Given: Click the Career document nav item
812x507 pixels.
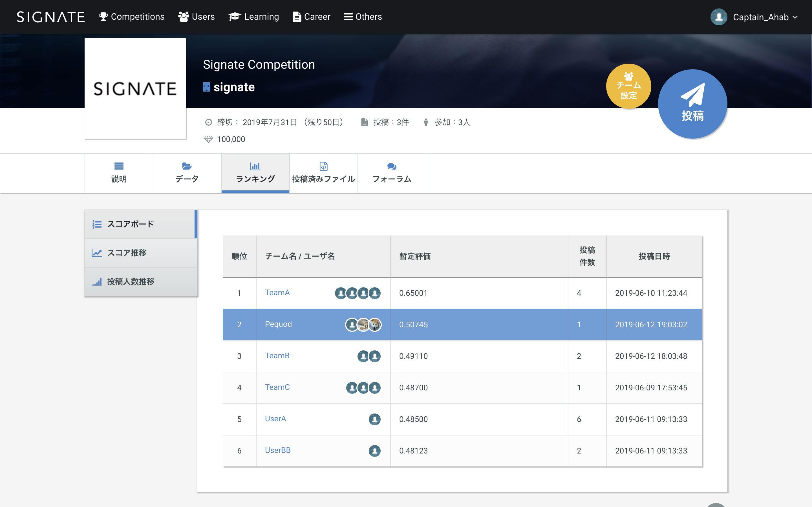Looking at the screenshot, I should (x=311, y=17).
